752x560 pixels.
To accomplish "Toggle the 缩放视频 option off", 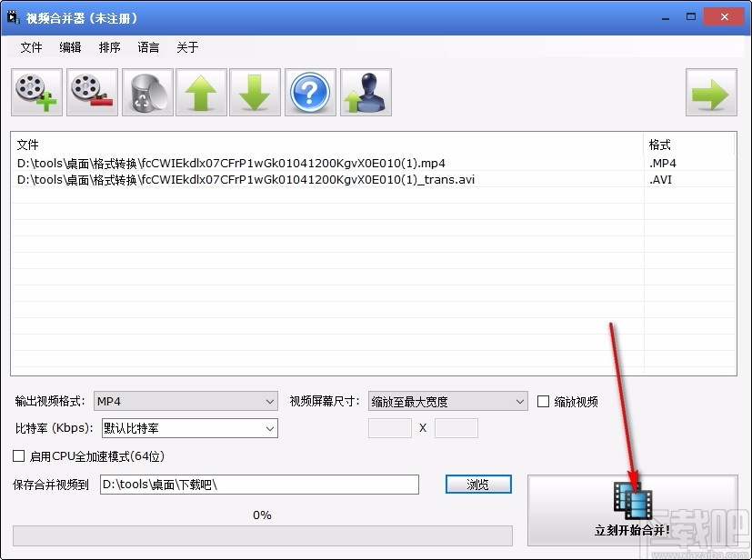I will (x=543, y=401).
